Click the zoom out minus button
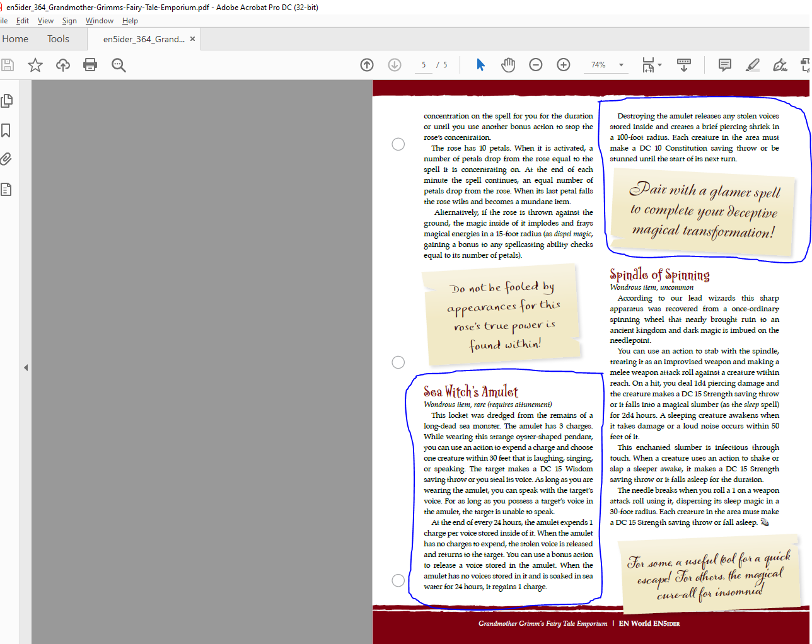The width and height of the screenshot is (812, 644). tap(536, 65)
